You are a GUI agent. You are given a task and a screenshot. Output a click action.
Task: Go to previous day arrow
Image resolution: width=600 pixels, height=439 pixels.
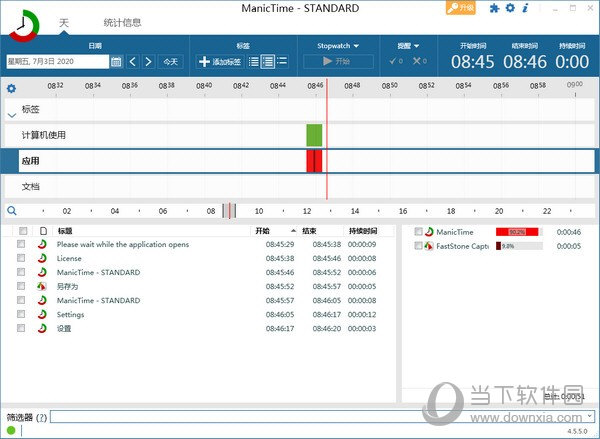point(133,62)
